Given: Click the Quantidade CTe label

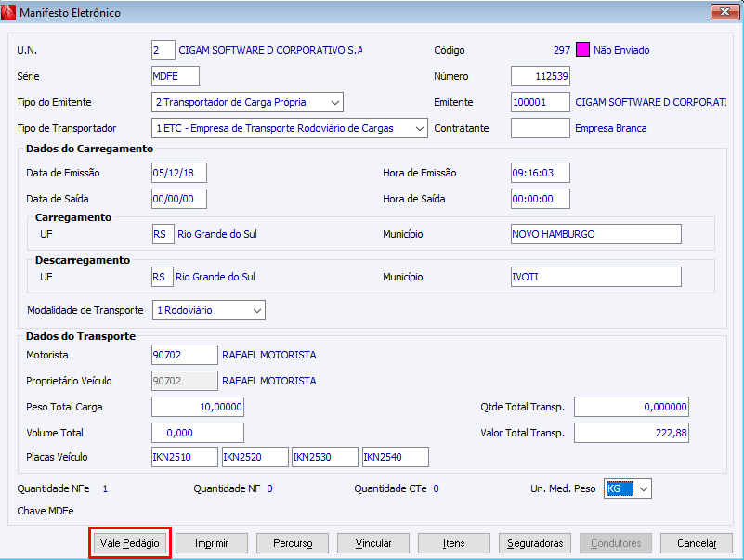Looking at the screenshot, I should pyautogui.click(x=390, y=488).
